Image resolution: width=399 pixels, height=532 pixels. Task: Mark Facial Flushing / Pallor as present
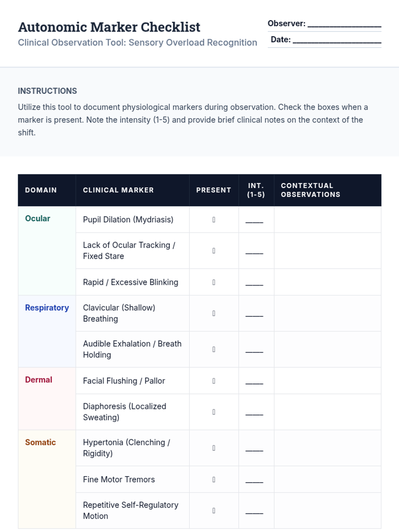[214, 381]
